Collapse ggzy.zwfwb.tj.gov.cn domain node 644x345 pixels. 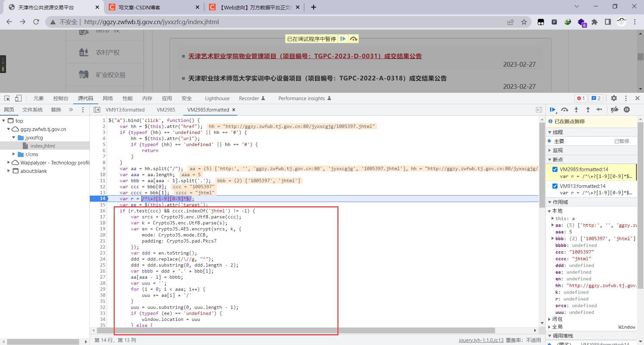coord(9,129)
